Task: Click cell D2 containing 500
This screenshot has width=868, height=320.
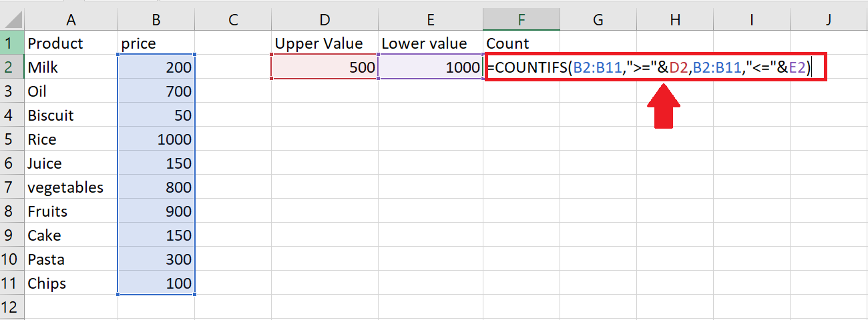Action: [324, 67]
